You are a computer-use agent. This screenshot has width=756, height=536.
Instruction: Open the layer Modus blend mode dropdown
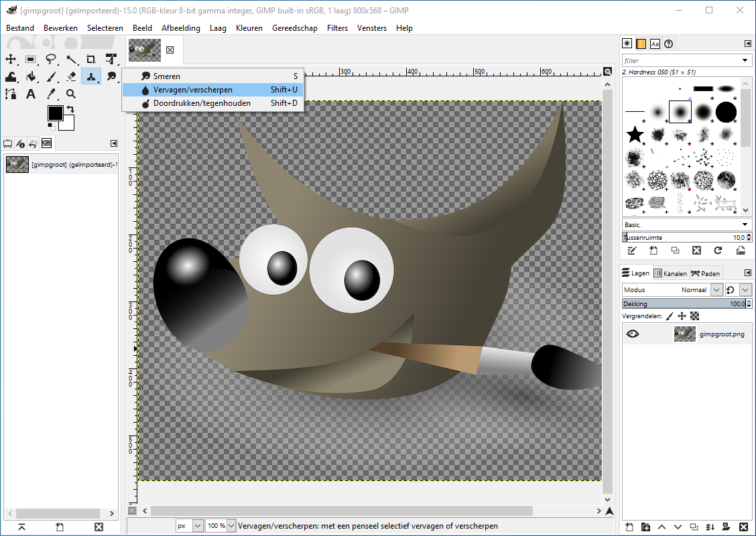point(716,290)
